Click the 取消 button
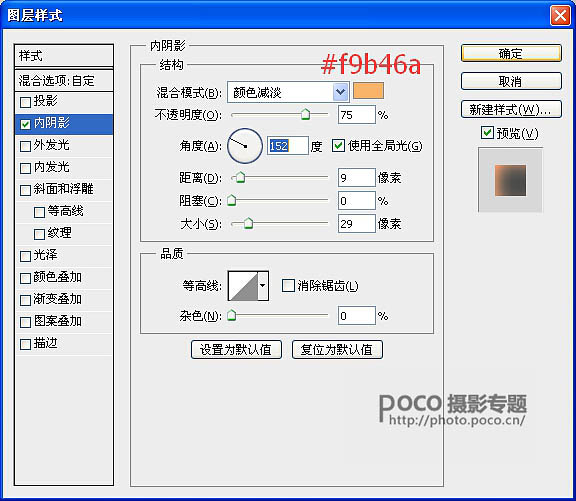The height and width of the screenshot is (501, 576). [511, 81]
